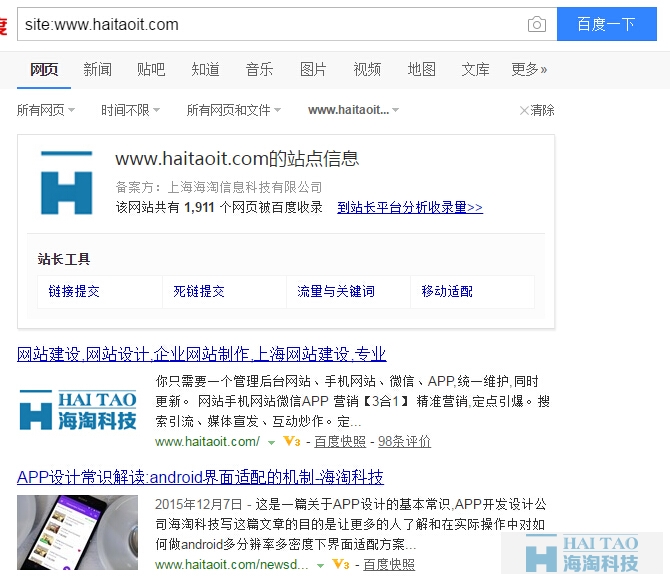The height and width of the screenshot is (580, 670).
Task: Open the 知道 tab
Action: pyautogui.click(x=206, y=69)
